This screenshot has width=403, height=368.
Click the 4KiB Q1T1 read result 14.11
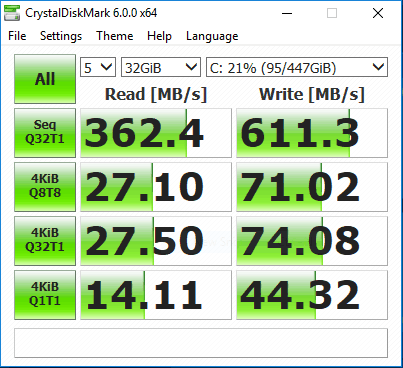click(156, 295)
